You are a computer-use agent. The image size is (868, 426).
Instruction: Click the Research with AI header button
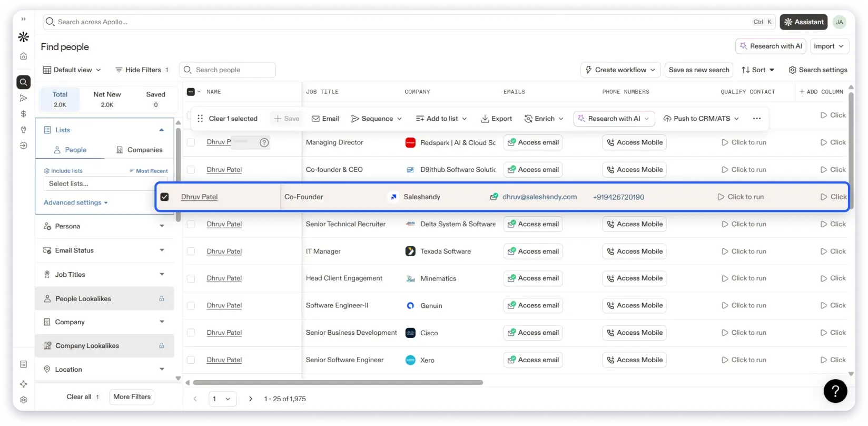(x=771, y=46)
